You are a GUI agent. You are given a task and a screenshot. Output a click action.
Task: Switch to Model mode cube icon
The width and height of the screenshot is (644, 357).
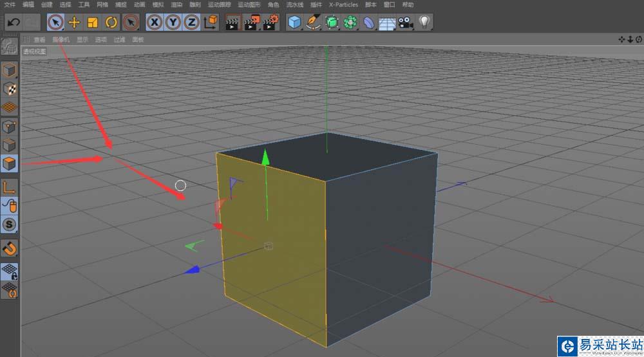point(10,70)
